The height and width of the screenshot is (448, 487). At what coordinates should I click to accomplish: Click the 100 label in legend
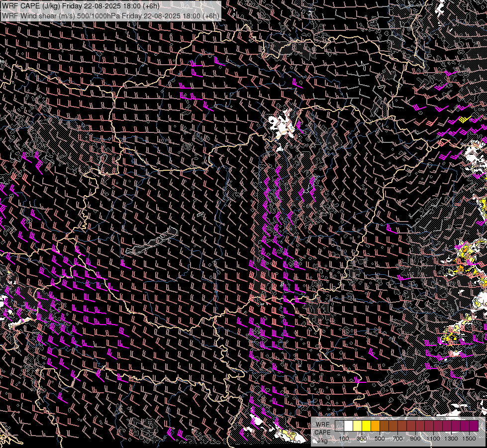344,439
